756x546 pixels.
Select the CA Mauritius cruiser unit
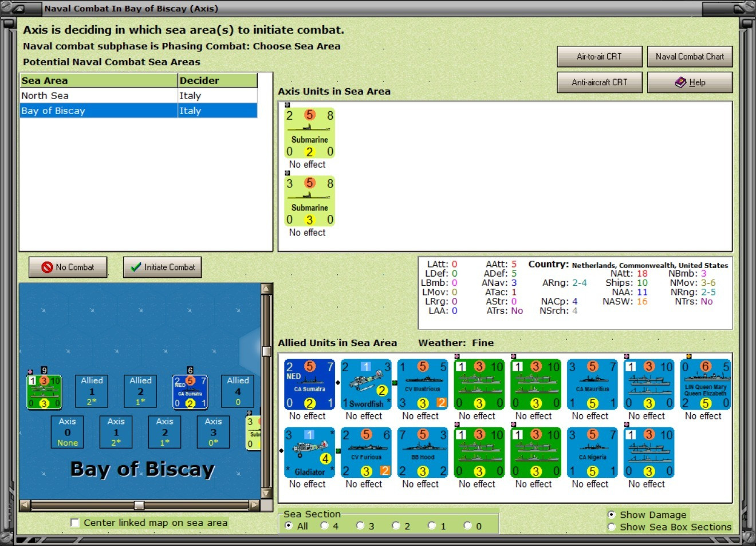593,384
